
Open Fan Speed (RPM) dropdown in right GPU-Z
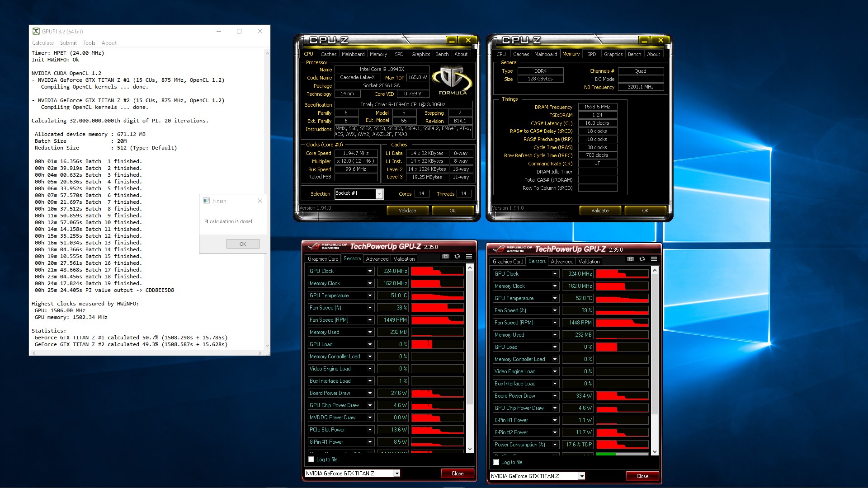coord(554,323)
